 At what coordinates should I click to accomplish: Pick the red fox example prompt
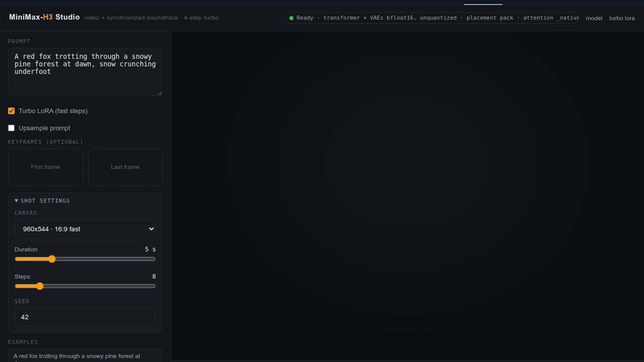(x=85, y=356)
